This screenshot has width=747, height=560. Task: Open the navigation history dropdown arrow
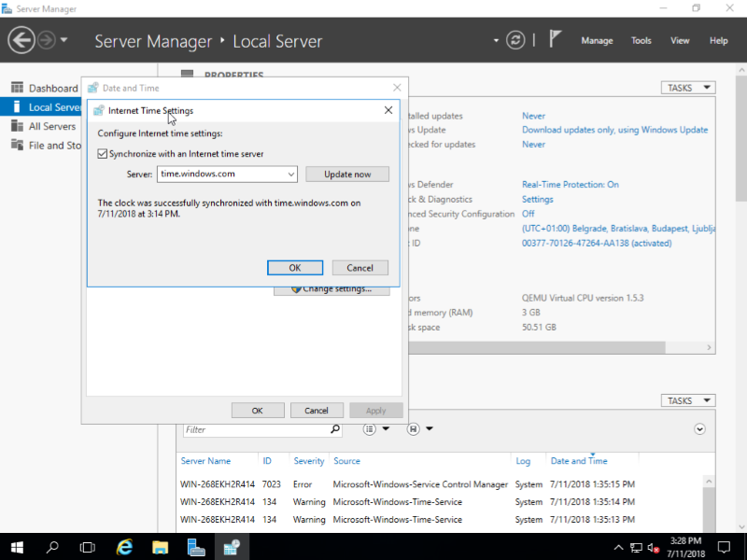pyautogui.click(x=63, y=40)
